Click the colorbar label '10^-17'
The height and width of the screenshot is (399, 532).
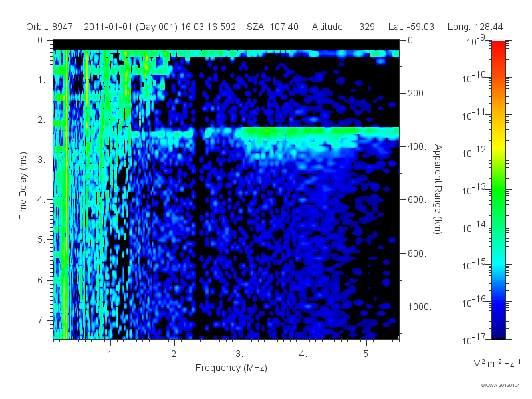(473, 339)
